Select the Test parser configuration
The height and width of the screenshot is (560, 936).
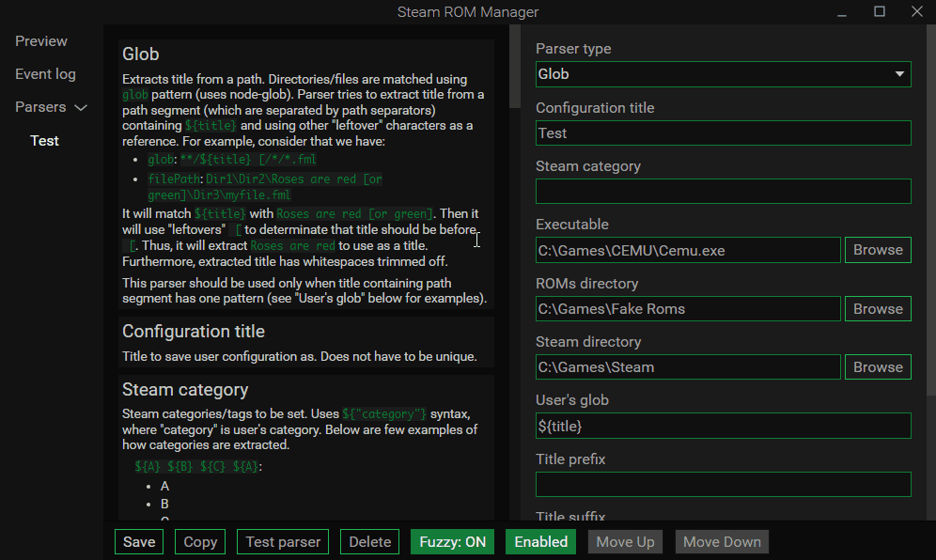pos(45,141)
